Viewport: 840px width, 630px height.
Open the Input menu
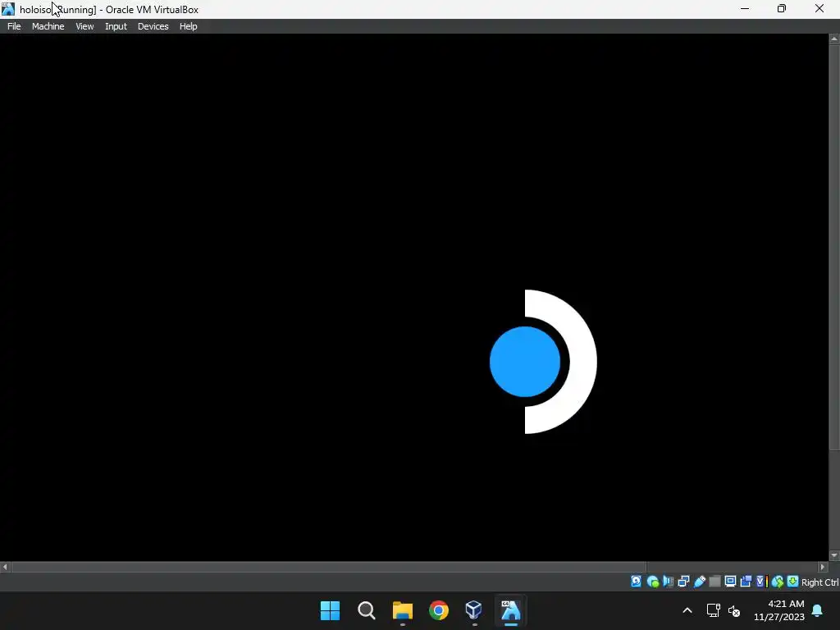point(116,26)
